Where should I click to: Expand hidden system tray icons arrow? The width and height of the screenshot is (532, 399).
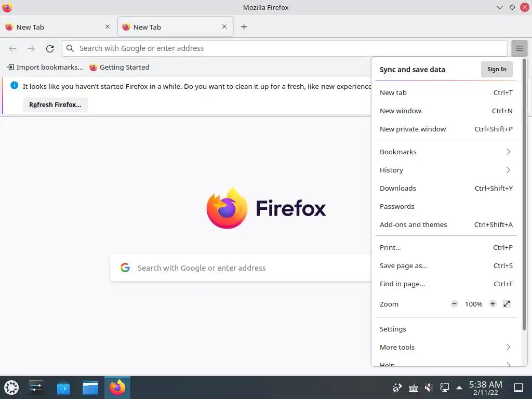459,388
